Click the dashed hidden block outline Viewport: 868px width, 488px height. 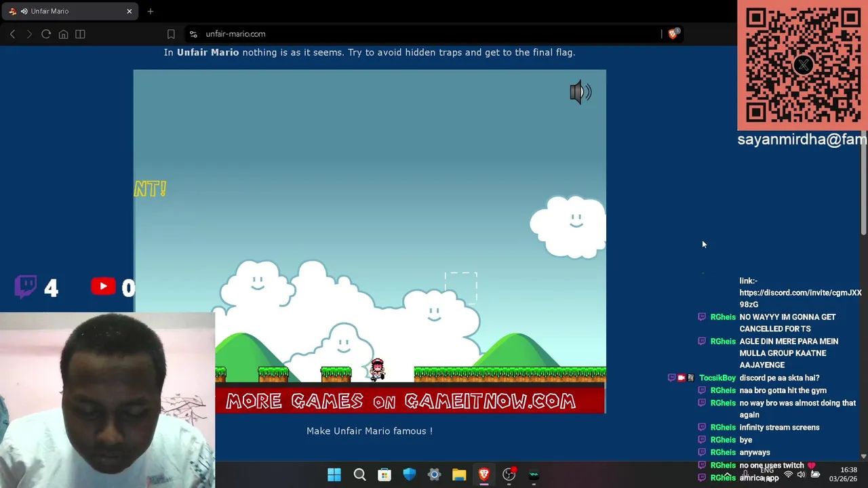(461, 287)
